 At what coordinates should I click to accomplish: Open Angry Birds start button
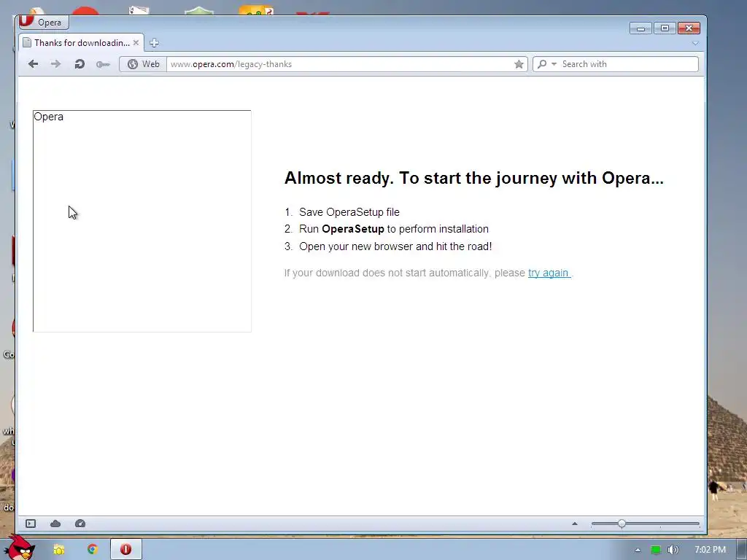point(19,548)
